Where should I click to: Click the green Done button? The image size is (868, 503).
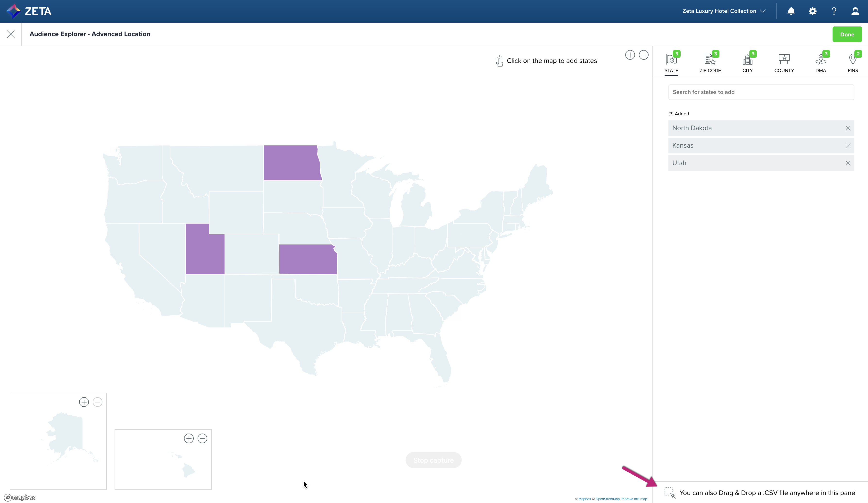click(x=847, y=34)
